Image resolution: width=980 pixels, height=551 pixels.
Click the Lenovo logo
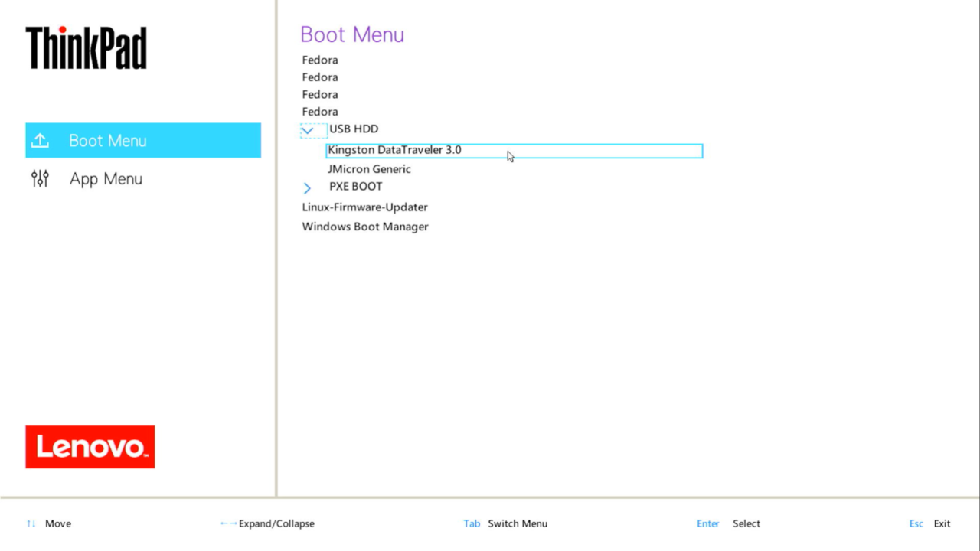90,447
